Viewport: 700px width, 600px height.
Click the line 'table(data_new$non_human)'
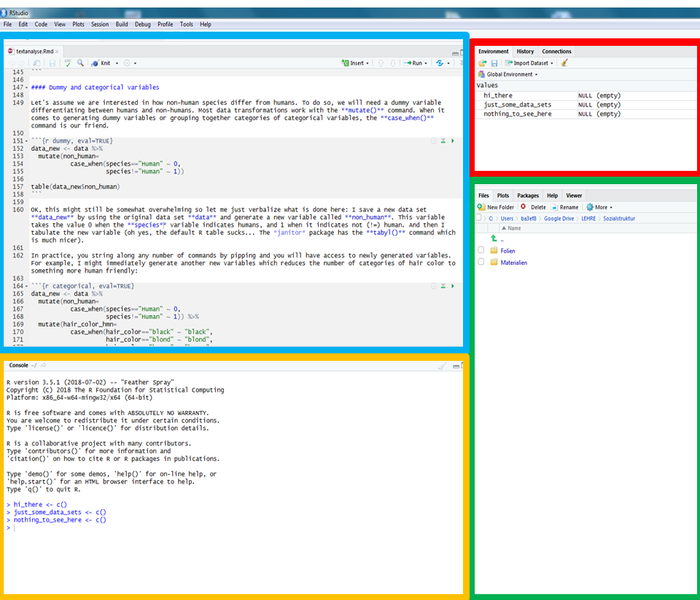(x=75, y=187)
